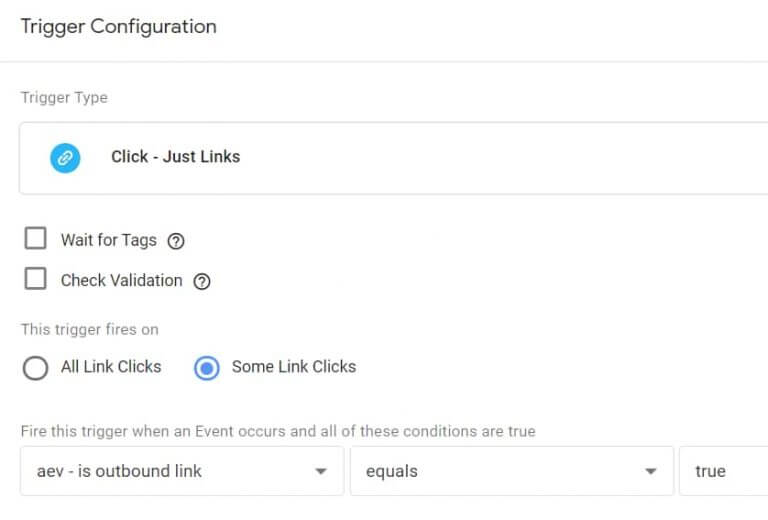
Task: Click arrow on the outbound link variable selector
Action: (x=321, y=471)
